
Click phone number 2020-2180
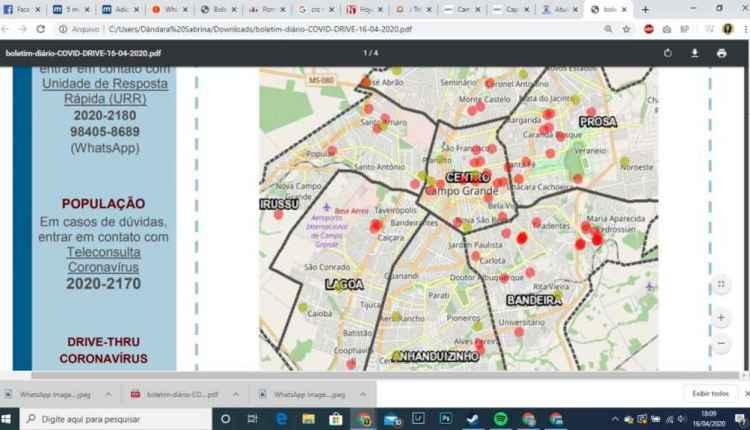point(105,115)
